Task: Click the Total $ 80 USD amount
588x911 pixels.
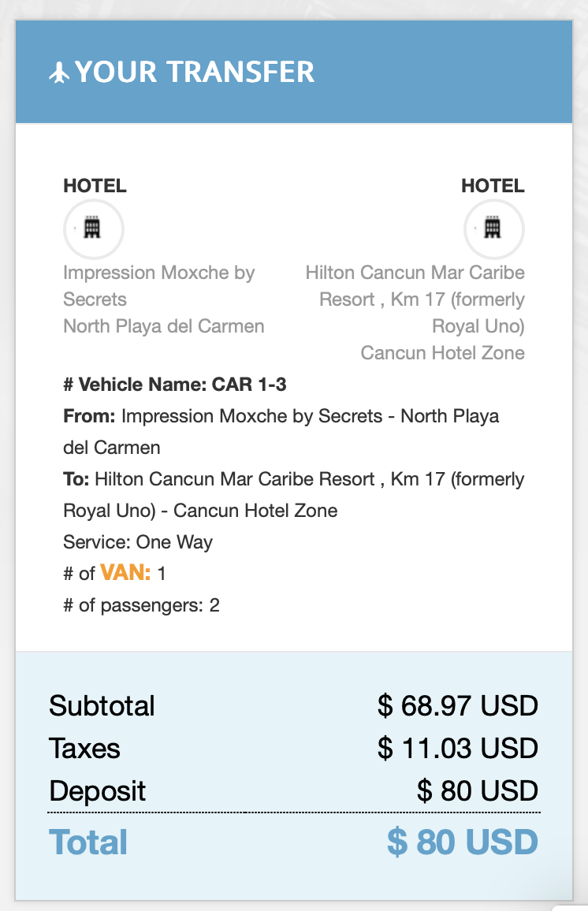Action: (x=463, y=842)
